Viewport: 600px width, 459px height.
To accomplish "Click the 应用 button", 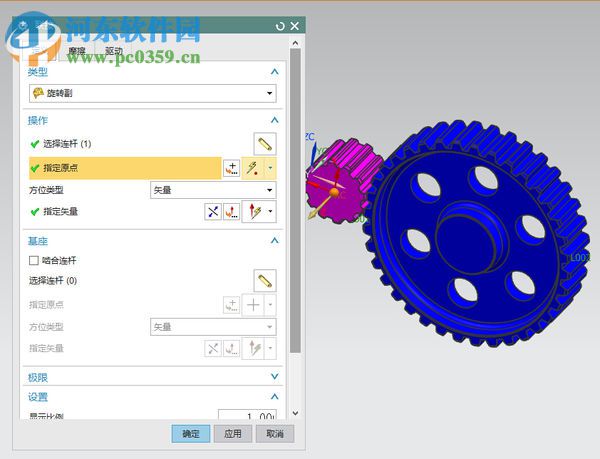I will point(233,434).
